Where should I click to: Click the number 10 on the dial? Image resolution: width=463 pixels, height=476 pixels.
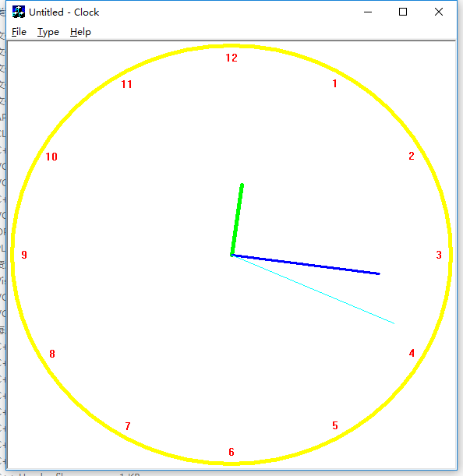pos(51,157)
